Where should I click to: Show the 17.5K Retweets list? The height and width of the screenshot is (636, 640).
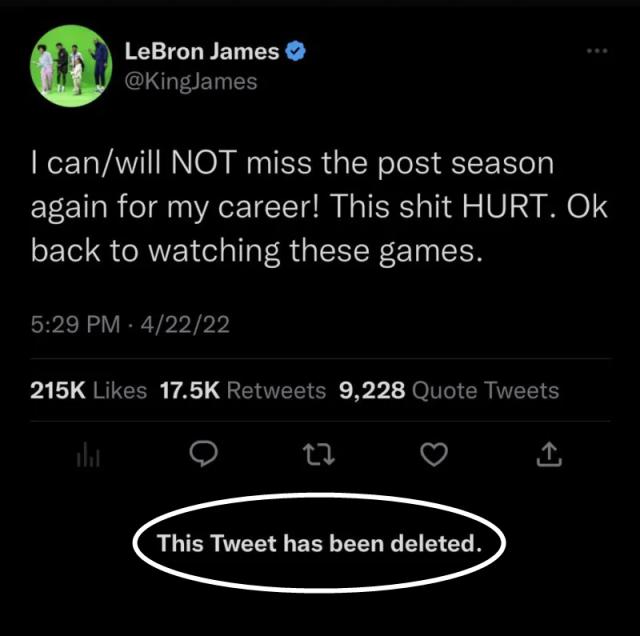coord(242,390)
